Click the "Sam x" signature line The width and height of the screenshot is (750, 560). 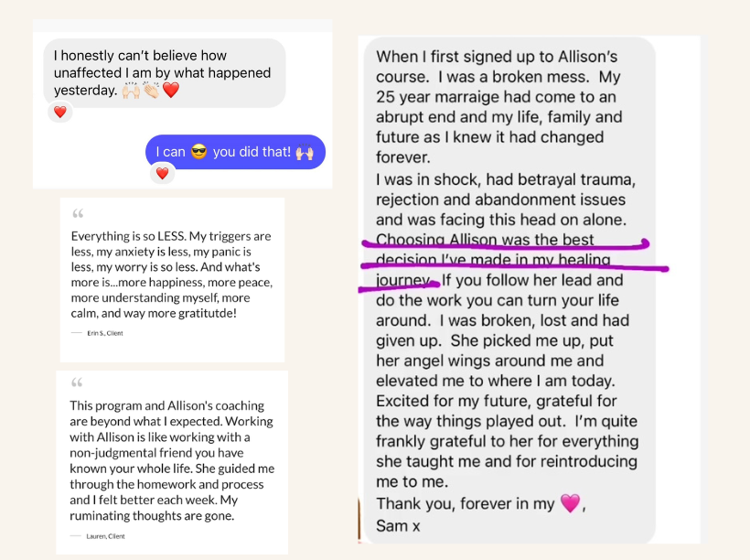399,525
